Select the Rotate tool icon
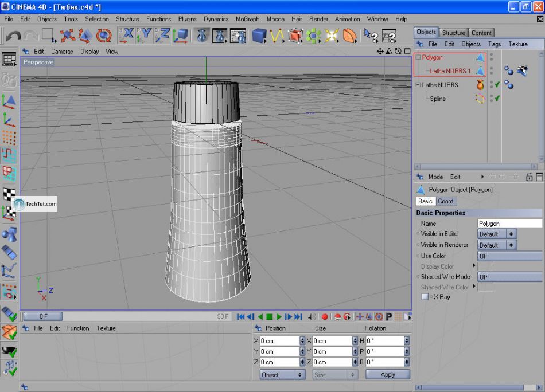This screenshot has width=545, height=392. (x=104, y=36)
